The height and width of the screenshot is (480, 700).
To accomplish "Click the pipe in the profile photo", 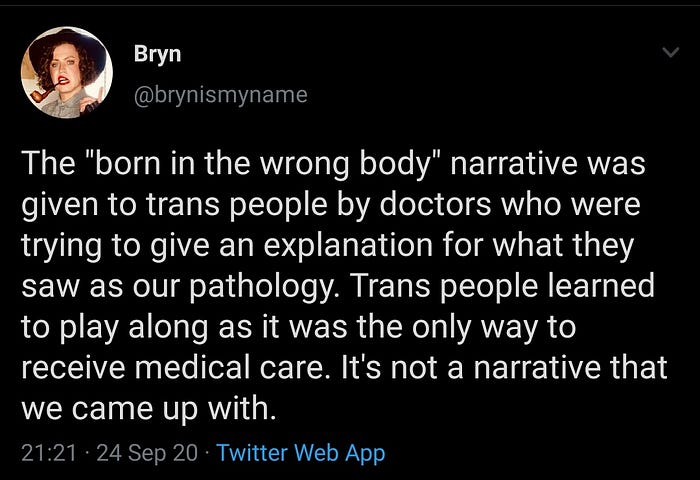I will (42, 92).
